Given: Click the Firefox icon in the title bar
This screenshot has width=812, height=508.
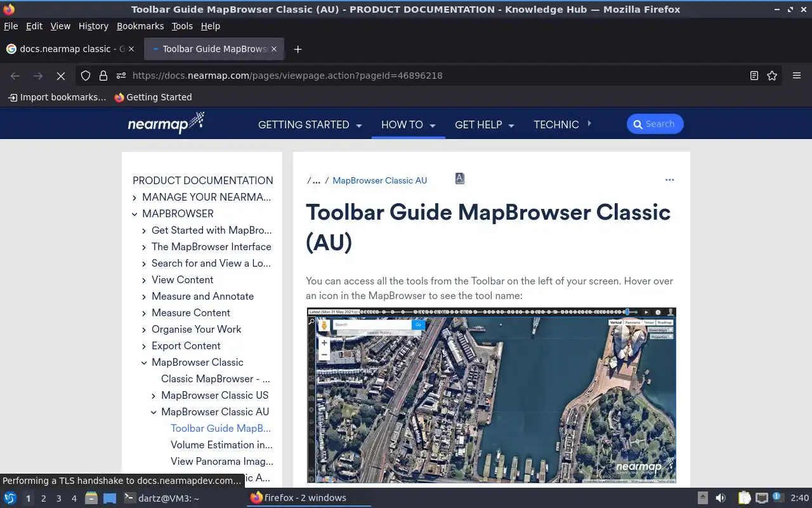Looking at the screenshot, I should pyautogui.click(x=9, y=9).
